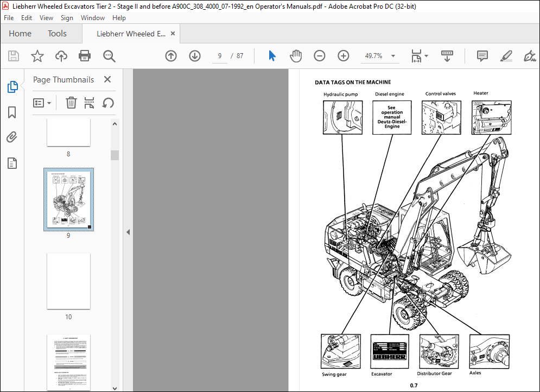Open the Edit menu
Image resolution: width=540 pixels, height=392 pixels.
click(x=27, y=18)
